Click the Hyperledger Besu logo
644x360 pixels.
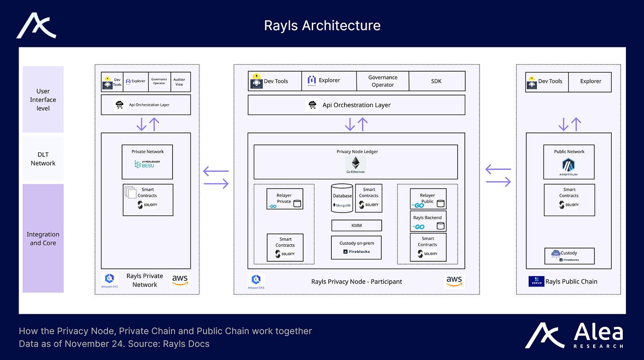[x=147, y=164]
